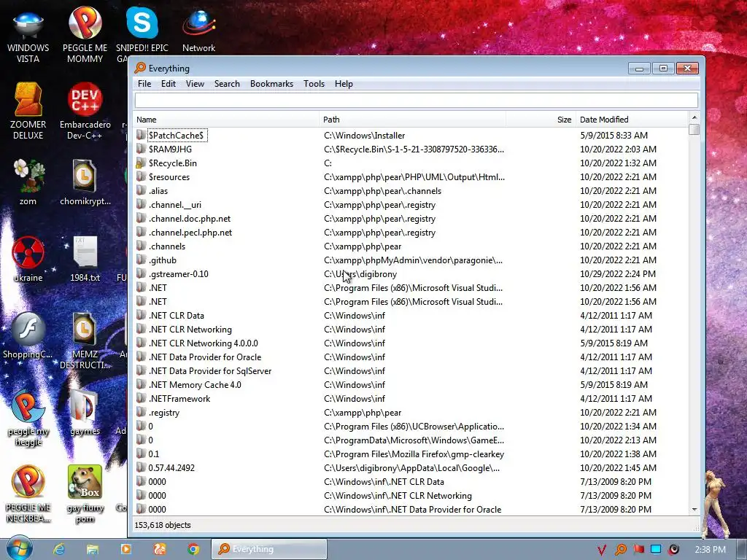Open the Bookmarks menu
Image resolution: width=747 pixels, height=560 pixels.
[271, 84]
